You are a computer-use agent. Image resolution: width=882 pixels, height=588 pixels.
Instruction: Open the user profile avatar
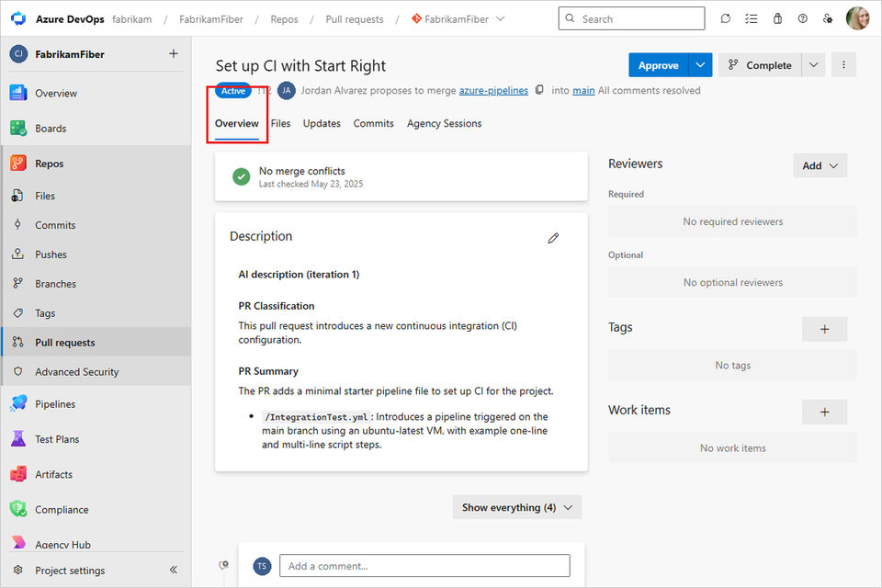pyautogui.click(x=858, y=18)
